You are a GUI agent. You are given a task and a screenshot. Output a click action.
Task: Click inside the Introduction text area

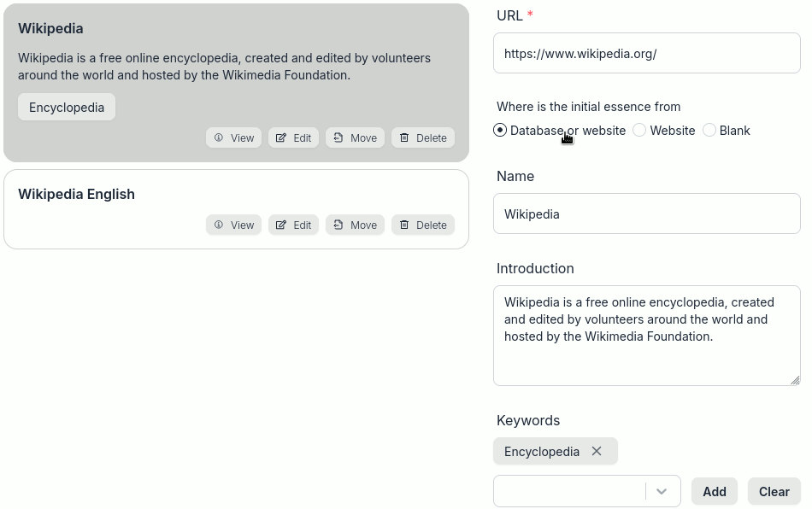coord(646,333)
